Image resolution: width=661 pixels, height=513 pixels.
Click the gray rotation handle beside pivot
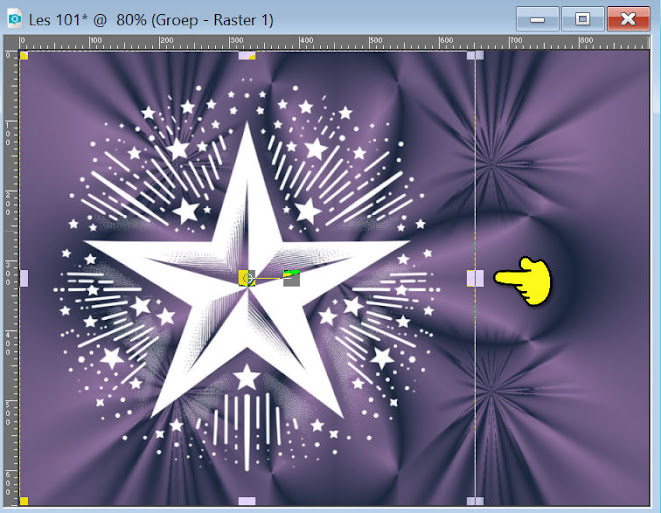(x=291, y=279)
